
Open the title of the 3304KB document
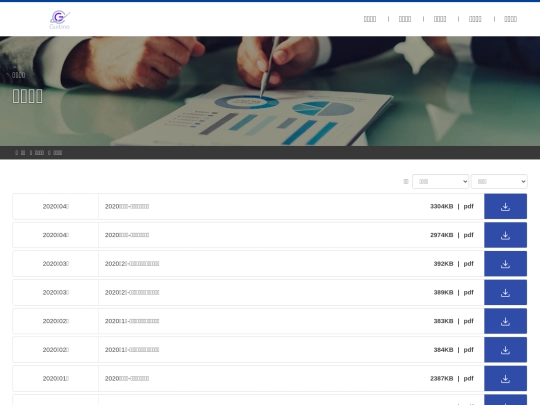coord(127,206)
